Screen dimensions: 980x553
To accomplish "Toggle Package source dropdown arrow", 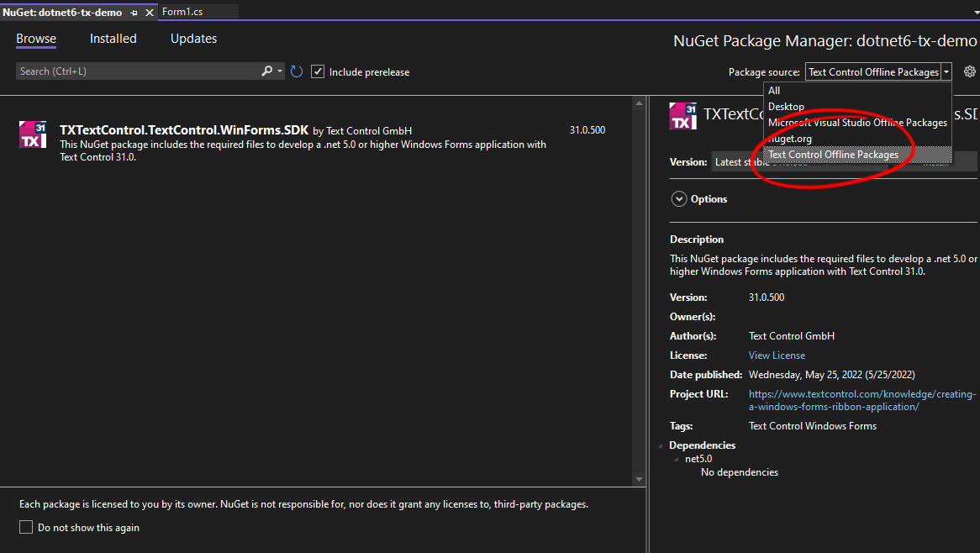I will [946, 72].
